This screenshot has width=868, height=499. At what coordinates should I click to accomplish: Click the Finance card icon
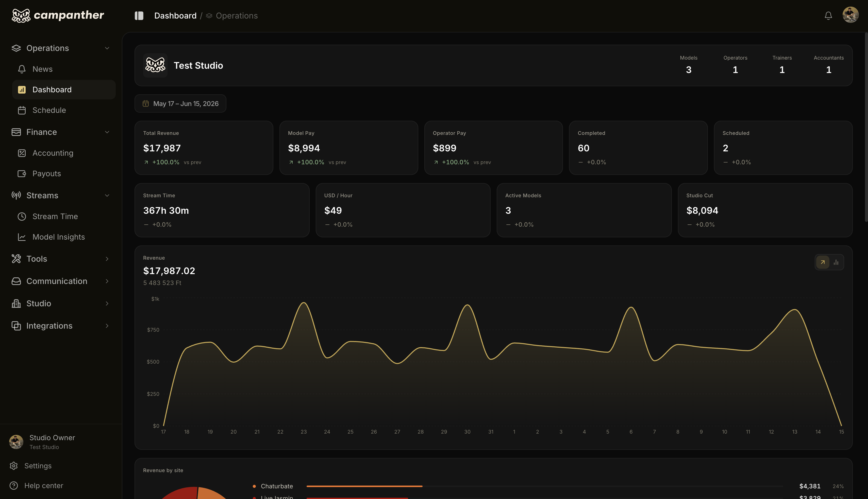tap(16, 132)
